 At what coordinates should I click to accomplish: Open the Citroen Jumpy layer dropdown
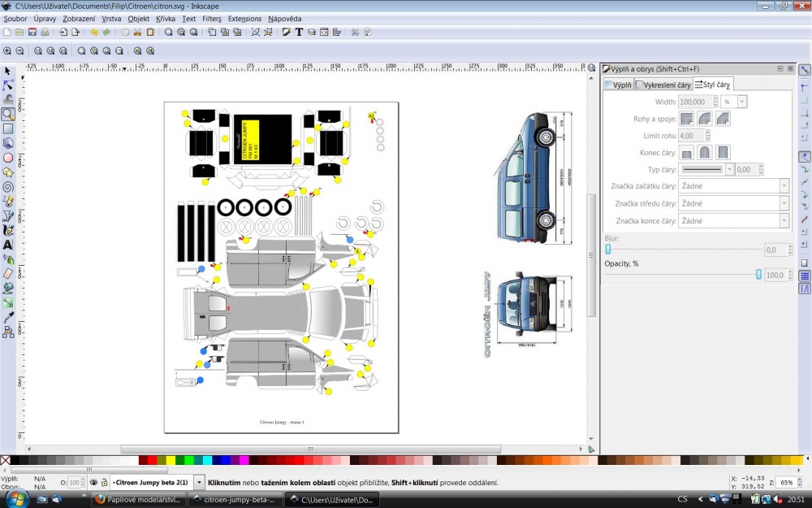(198, 483)
